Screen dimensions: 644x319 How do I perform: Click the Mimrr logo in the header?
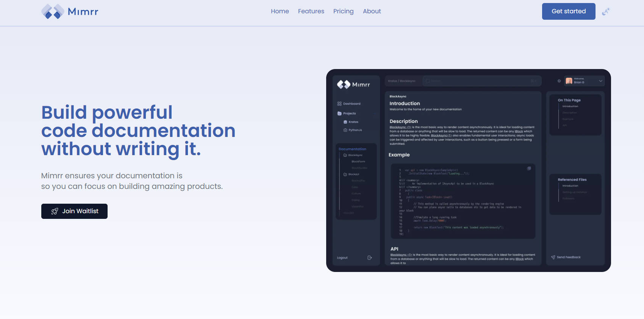point(70,11)
